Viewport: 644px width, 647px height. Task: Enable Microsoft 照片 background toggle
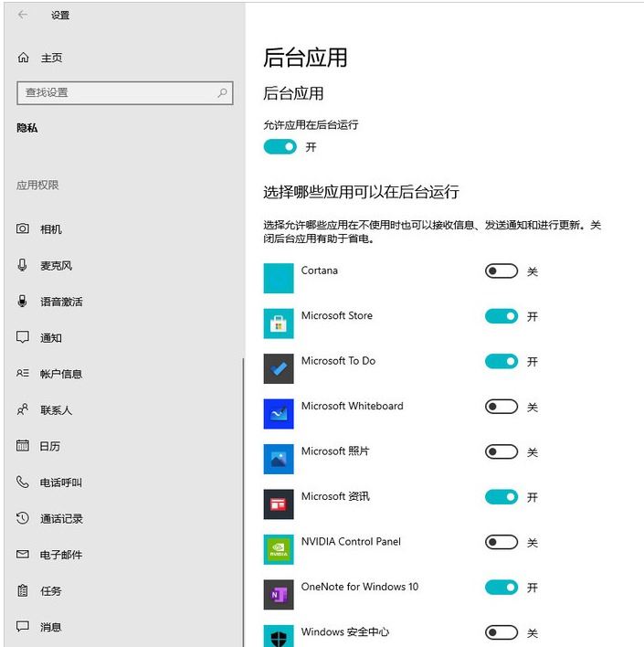(501, 451)
